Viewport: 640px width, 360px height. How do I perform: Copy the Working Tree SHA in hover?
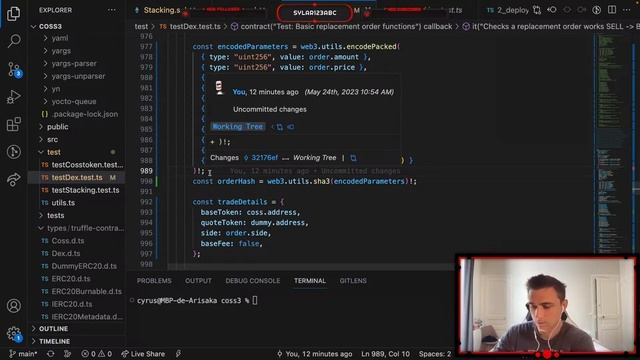click(280, 127)
